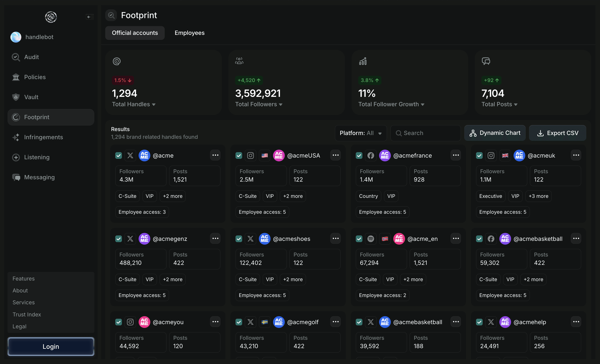The width and height of the screenshot is (600, 364).
Task: Toggle the @acmegenz card checkbox
Action: [x=119, y=239]
